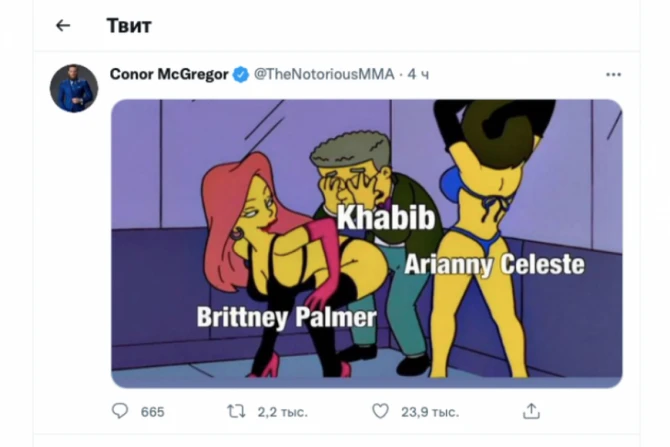The width and height of the screenshot is (670, 447).
Task: Click the Khabib caption in the image
Action: tap(386, 218)
